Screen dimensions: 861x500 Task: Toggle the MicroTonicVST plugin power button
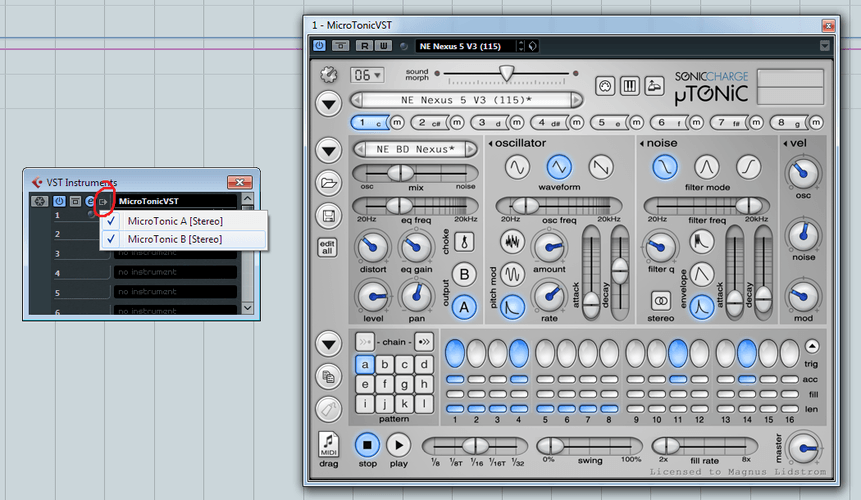click(319, 46)
